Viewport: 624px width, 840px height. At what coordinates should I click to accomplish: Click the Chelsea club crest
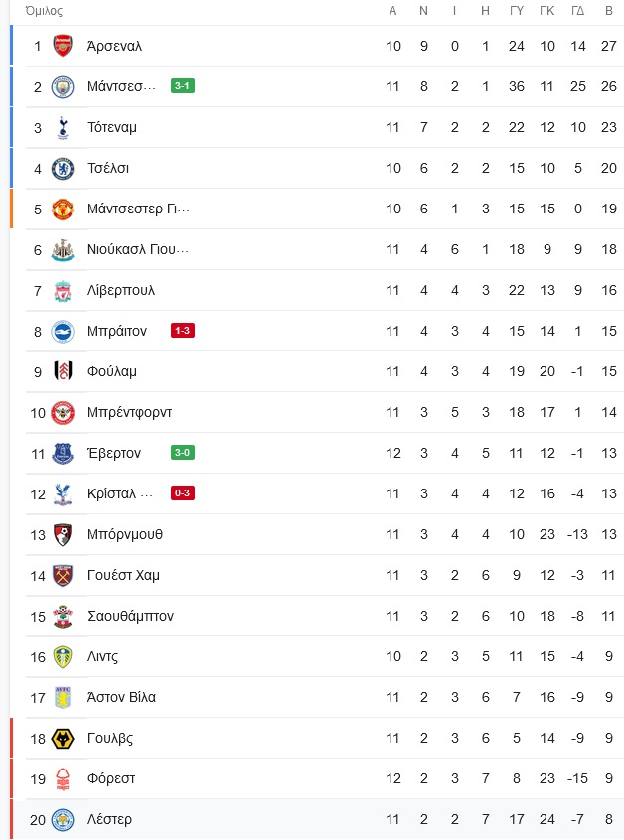[63, 168]
